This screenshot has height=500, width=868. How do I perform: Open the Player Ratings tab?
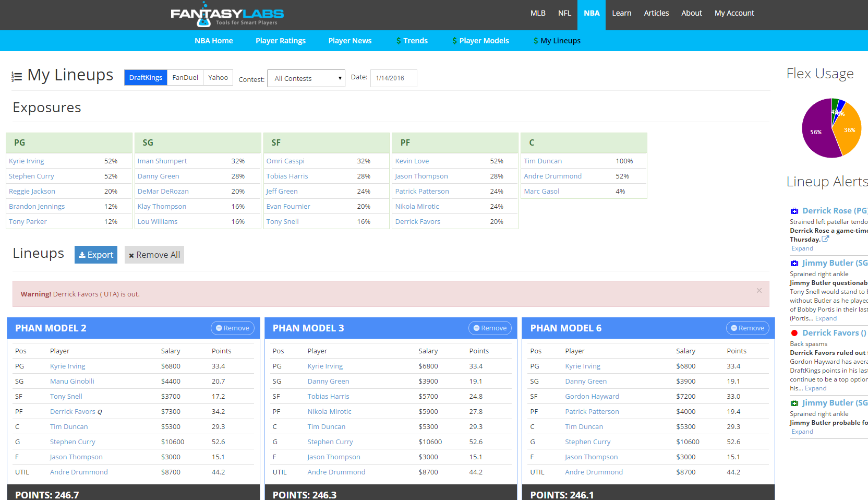[x=281, y=41]
